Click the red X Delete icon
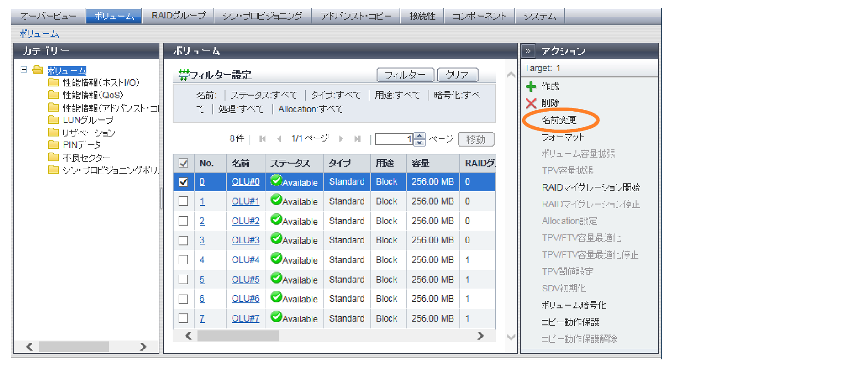 pyautogui.click(x=531, y=103)
